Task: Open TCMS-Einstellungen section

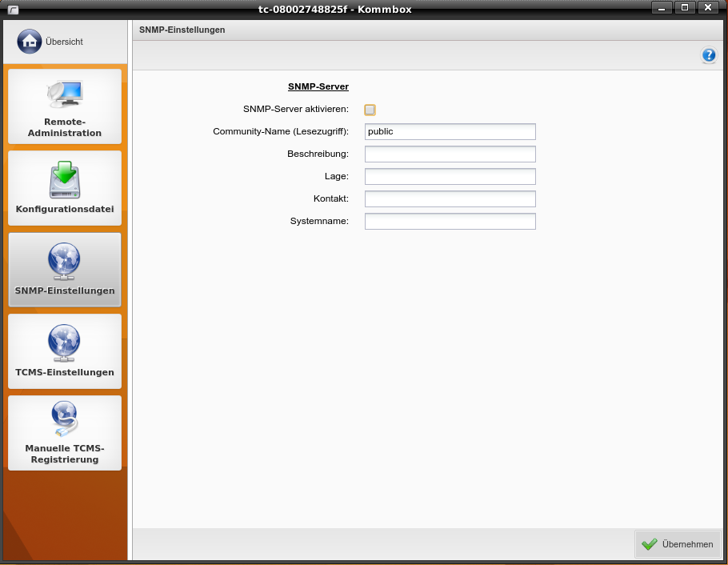Action: [65, 351]
